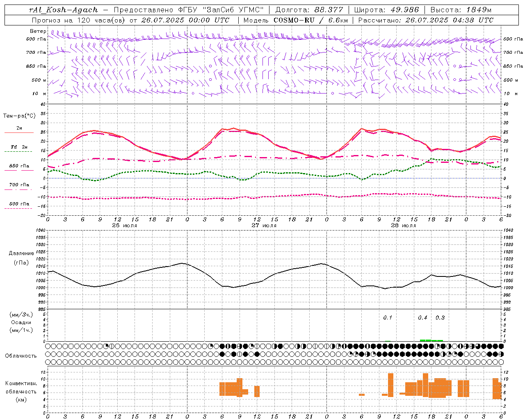Click the precipitation value 0.4
Viewport: 525px width, 420px height.
coord(422,318)
